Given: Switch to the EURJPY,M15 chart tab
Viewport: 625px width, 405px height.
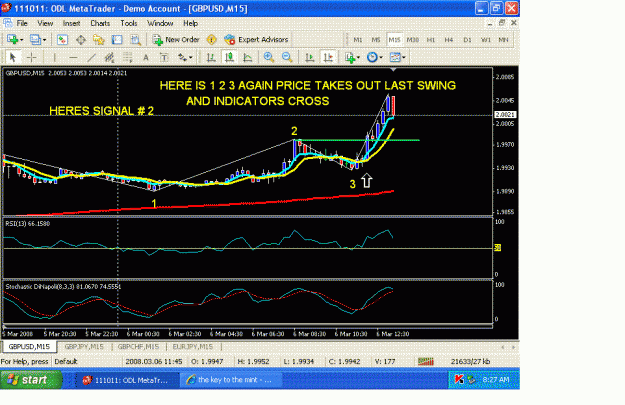Looking at the screenshot, I should click(193, 346).
